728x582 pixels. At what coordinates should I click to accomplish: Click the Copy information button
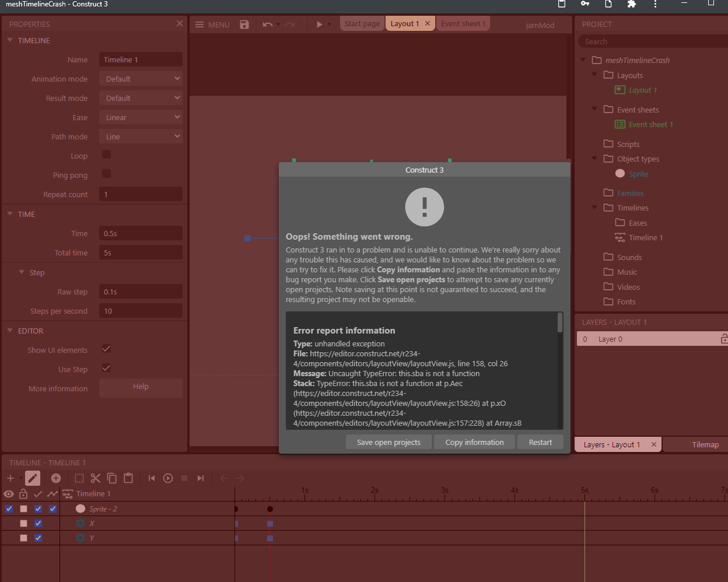474,442
